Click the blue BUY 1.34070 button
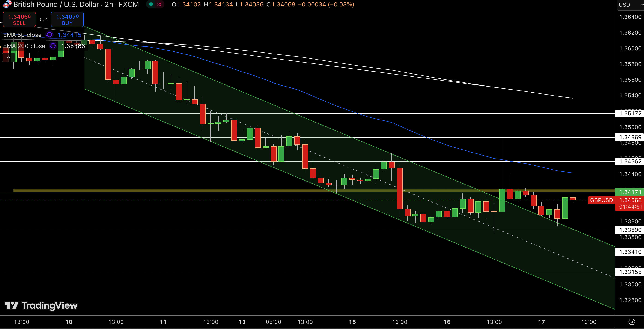 tap(67, 20)
